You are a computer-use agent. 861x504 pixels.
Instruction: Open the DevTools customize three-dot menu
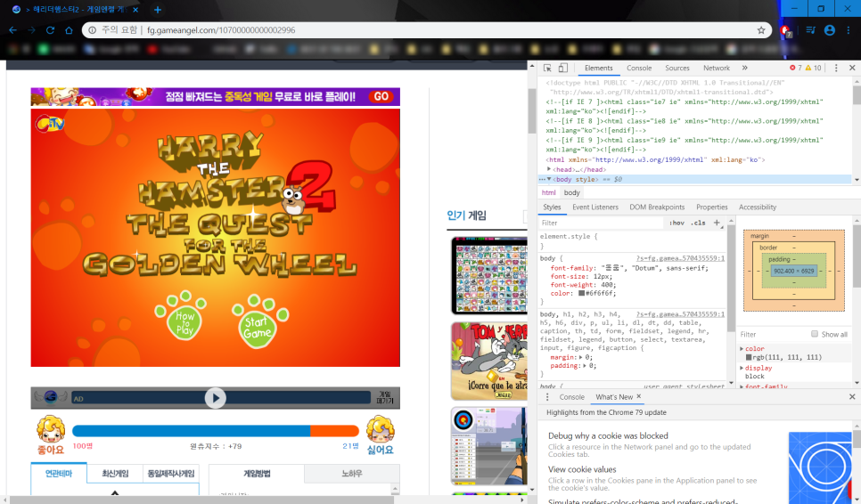836,68
